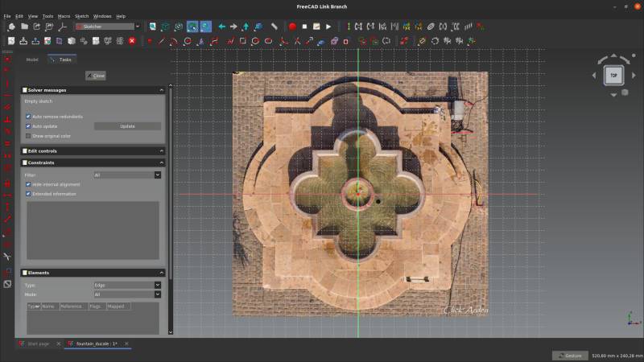
Task: Select the create circle tool
Action: point(188,41)
